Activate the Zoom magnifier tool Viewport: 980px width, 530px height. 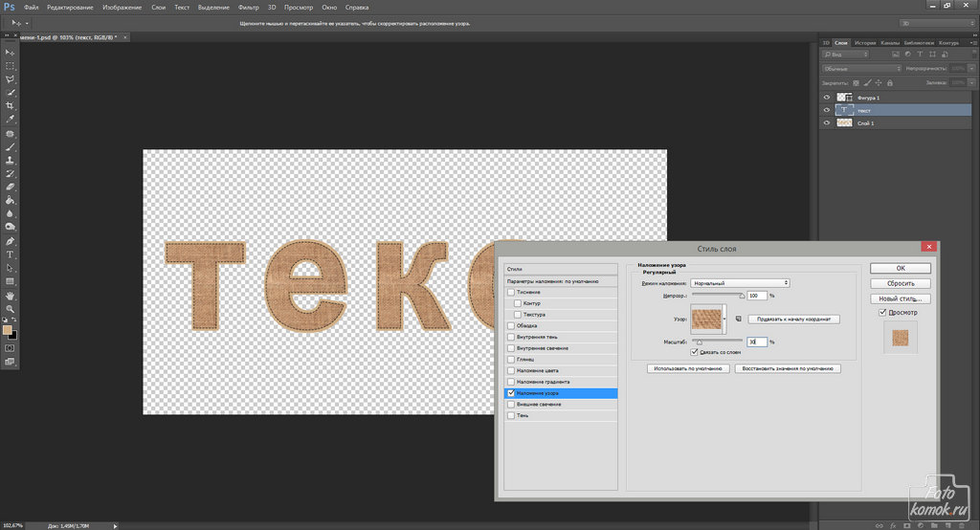10,309
